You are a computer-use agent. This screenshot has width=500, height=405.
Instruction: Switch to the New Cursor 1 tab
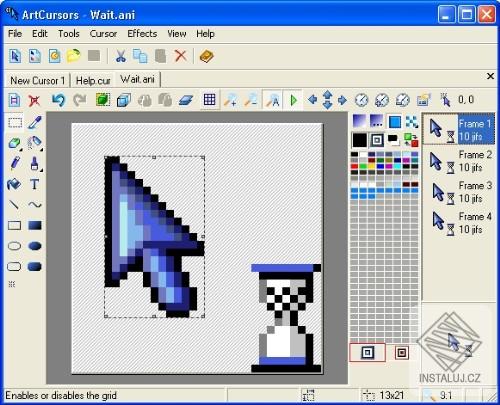37,80
